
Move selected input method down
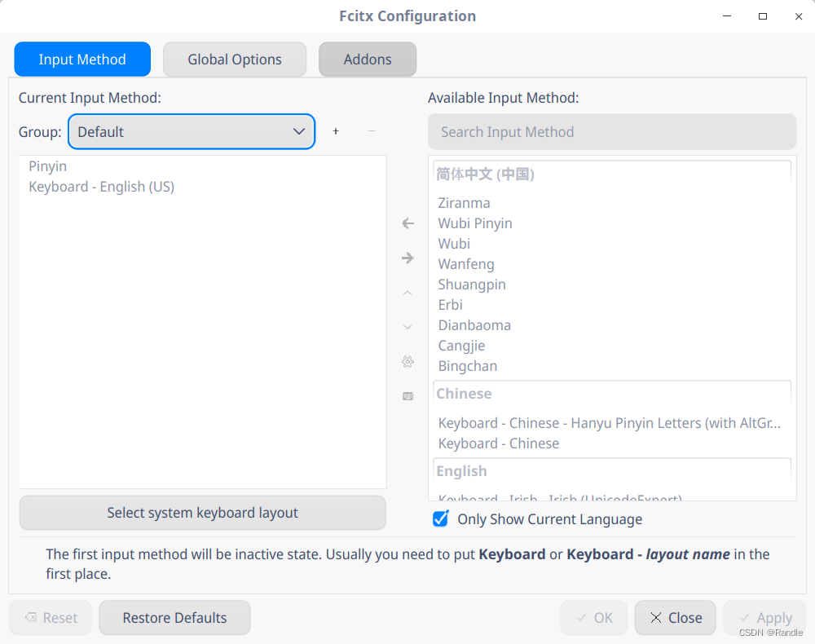pos(408,327)
